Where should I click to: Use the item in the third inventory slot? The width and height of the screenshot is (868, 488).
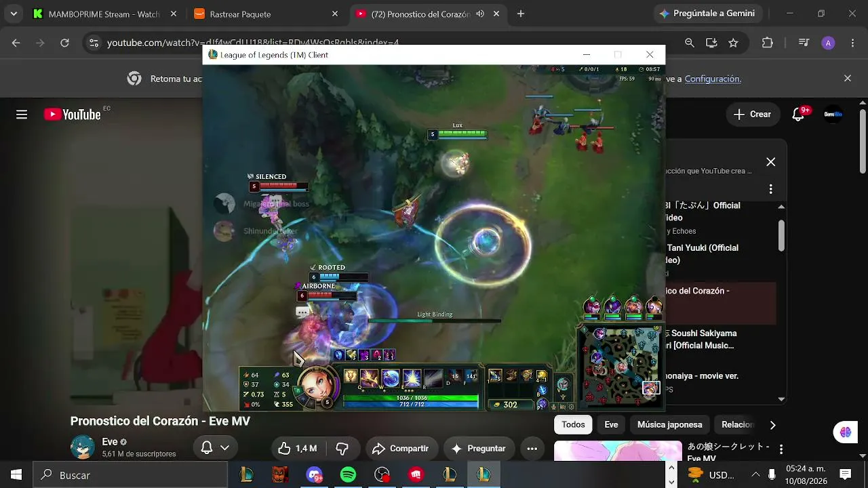coord(527,375)
